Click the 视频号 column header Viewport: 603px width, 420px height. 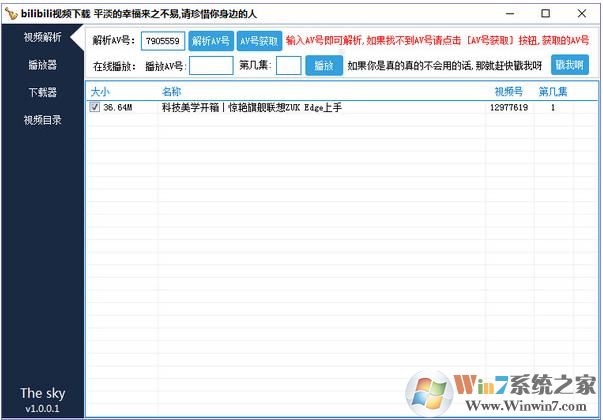pyautogui.click(x=508, y=92)
